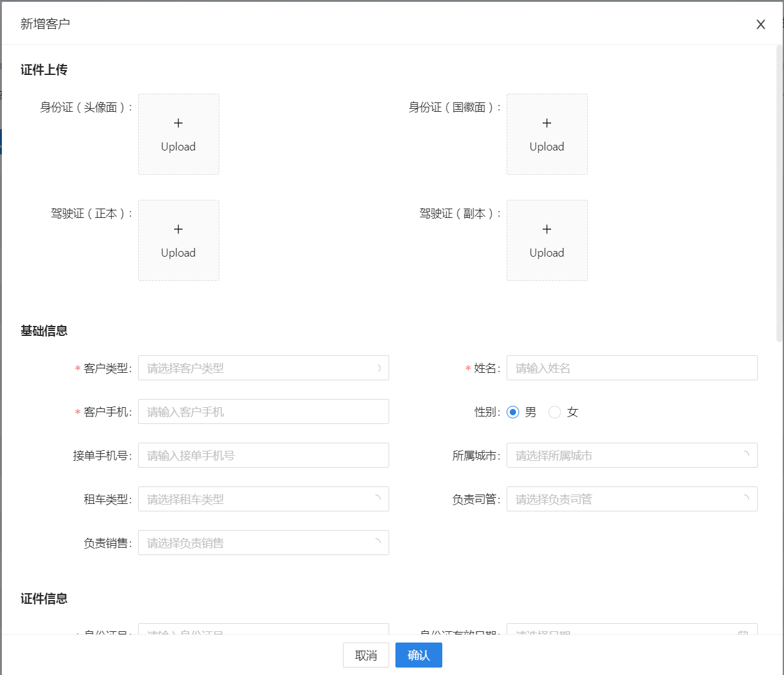The height and width of the screenshot is (675, 784).
Task: Close the 新增客户 dialog
Action: click(x=760, y=24)
